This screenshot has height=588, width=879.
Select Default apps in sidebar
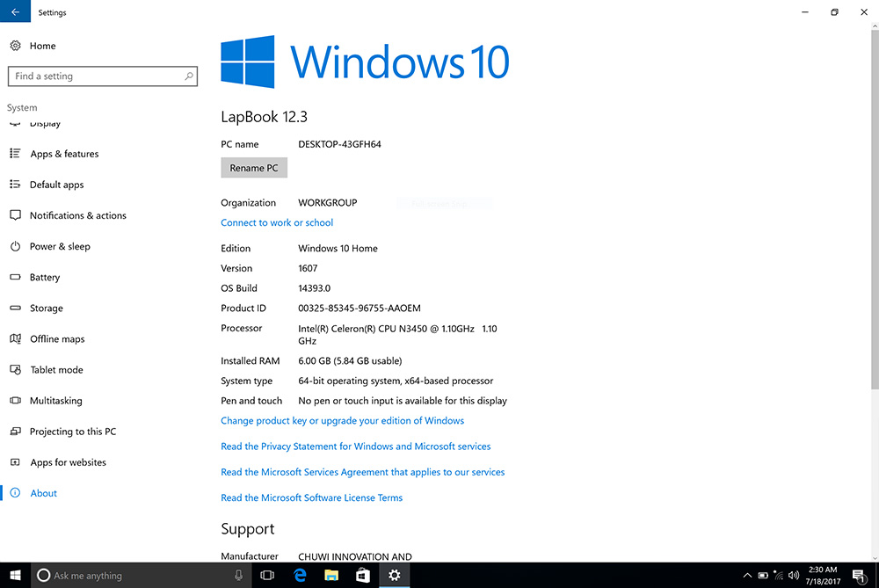[x=56, y=185]
